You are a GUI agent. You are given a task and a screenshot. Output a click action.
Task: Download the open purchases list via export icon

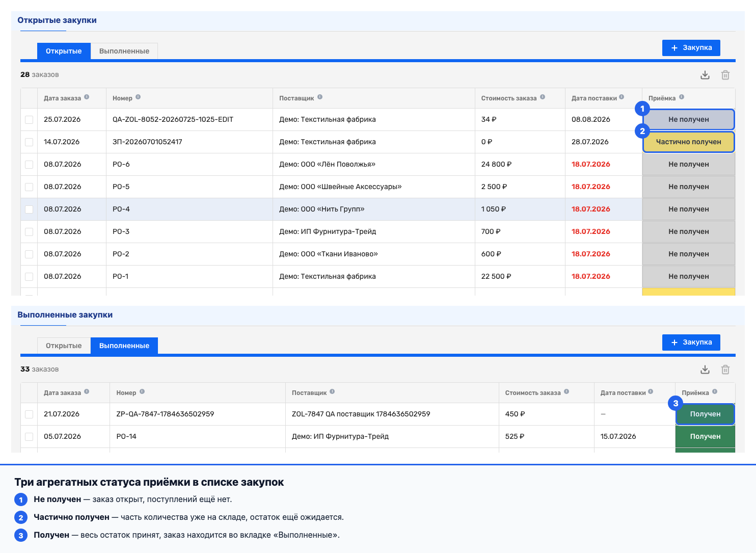click(x=705, y=75)
